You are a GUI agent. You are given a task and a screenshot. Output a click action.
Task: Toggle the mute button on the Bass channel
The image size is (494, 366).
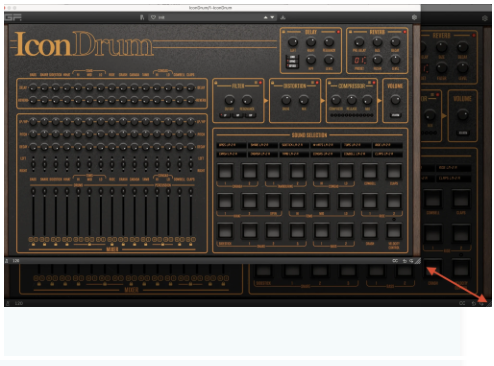pyautogui.click(x=31, y=239)
